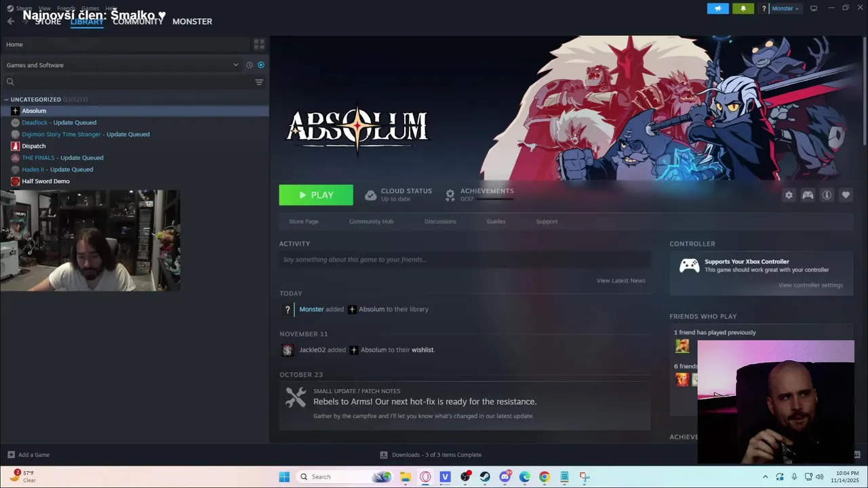Open the Downloads status bar

tap(431, 455)
